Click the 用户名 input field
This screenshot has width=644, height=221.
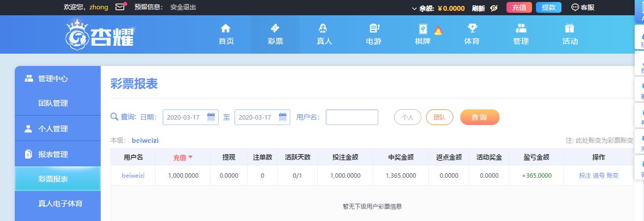pyautogui.click(x=352, y=117)
